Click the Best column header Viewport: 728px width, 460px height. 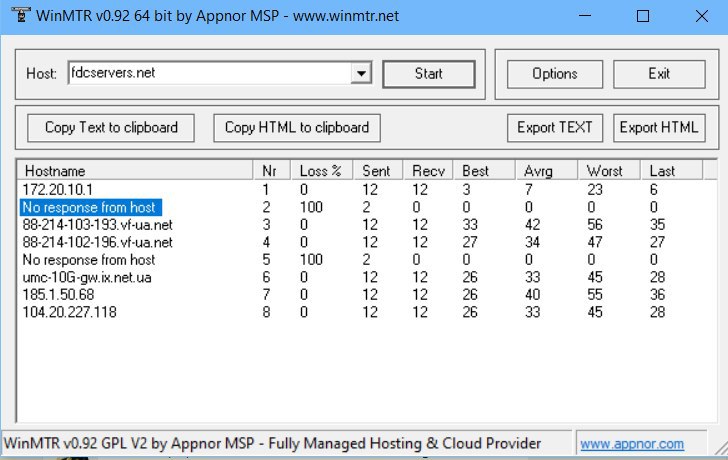click(x=484, y=171)
